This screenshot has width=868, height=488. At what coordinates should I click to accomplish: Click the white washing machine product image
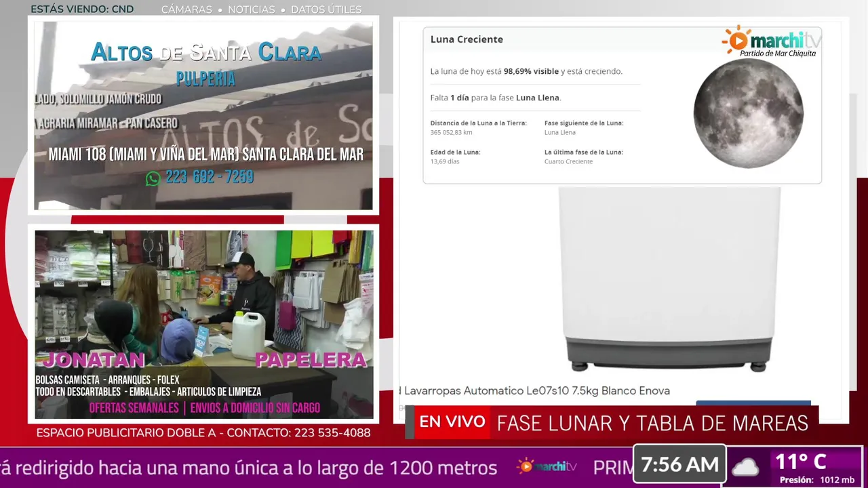(x=669, y=279)
